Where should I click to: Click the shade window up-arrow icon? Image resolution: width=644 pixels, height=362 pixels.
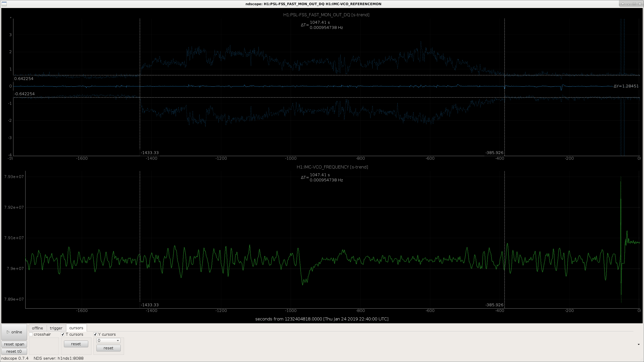point(623,4)
